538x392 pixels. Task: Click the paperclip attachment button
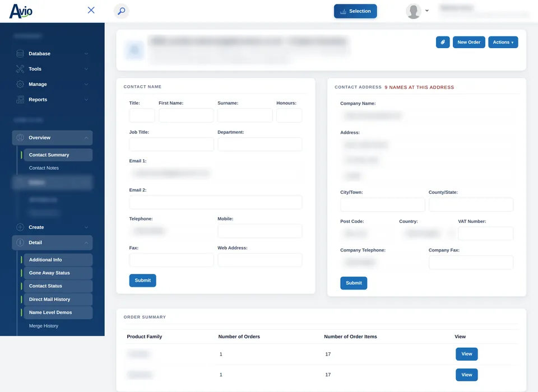tap(443, 42)
